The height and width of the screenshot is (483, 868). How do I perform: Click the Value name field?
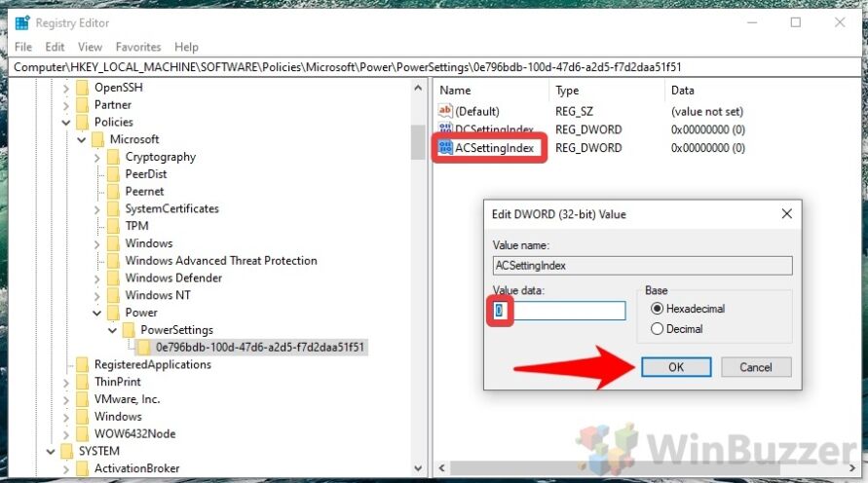642,266
